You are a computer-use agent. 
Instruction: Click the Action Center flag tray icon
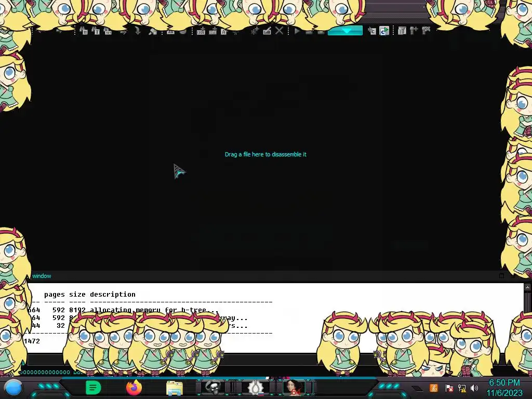449,388
